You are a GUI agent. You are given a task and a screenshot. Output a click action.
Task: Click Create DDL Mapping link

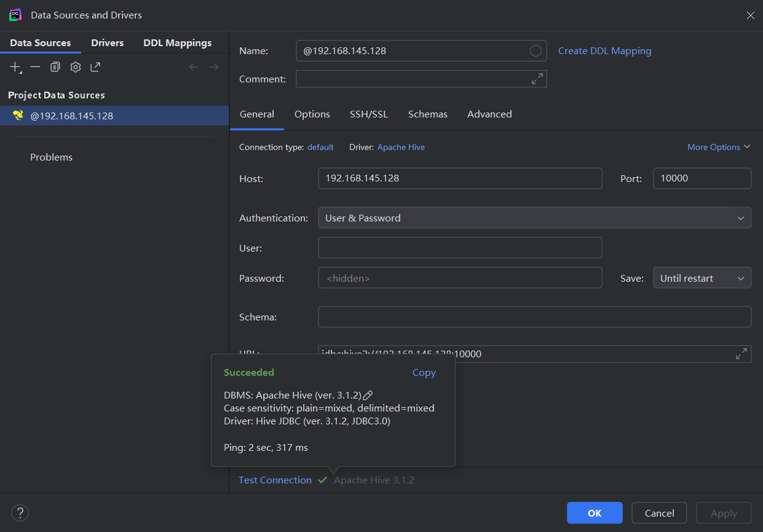tap(604, 51)
